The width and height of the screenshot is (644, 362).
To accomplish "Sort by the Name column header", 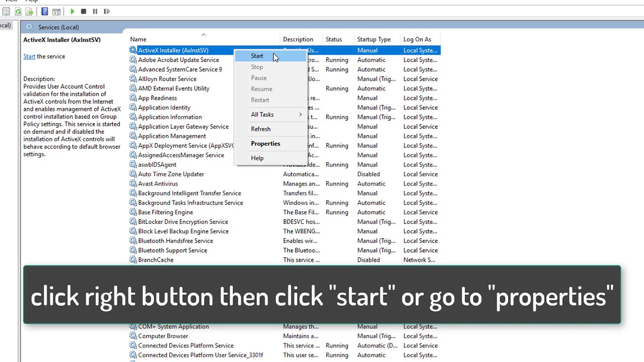I will 205,39.
